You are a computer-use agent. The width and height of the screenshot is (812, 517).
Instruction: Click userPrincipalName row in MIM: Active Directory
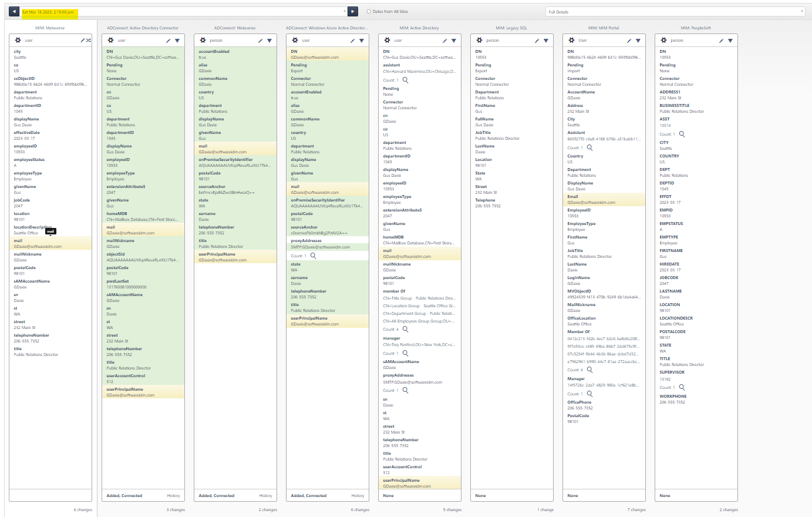click(x=419, y=483)
